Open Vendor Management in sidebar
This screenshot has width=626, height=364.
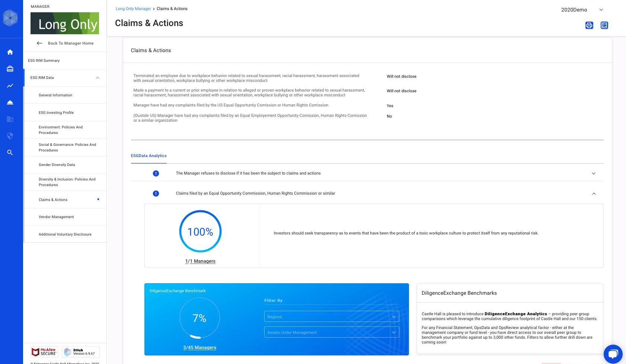pos(56,217)
